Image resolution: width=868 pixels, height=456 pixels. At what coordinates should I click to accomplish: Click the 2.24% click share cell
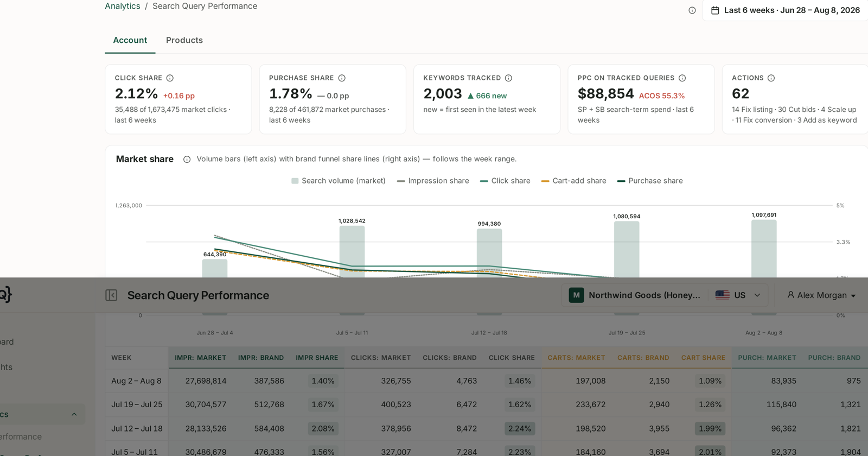pyautogui.click(x=520, y=428)
